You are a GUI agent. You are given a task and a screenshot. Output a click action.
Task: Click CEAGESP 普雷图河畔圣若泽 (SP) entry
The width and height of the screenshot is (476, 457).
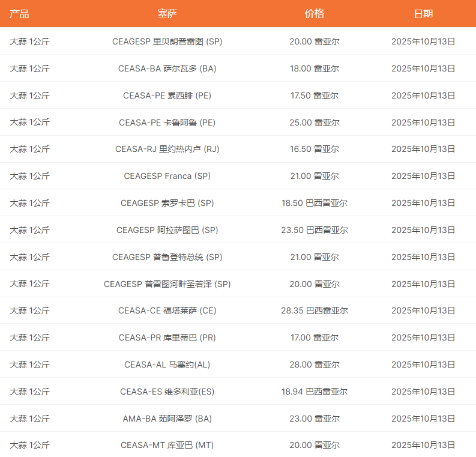(x=167, y=283)
